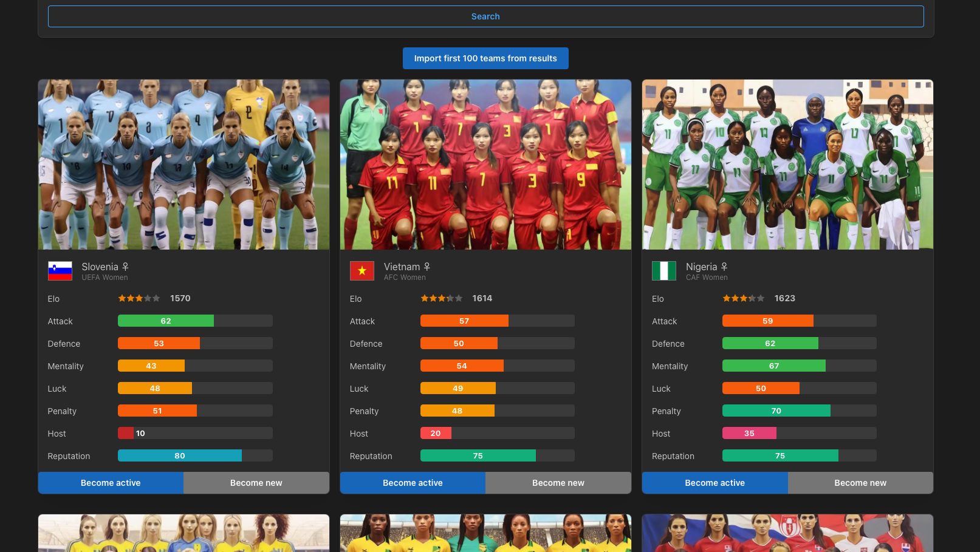Click Slovenia's Penalty bar showing 51
Viewport: 980px width, 552px height.
[195, 411]
